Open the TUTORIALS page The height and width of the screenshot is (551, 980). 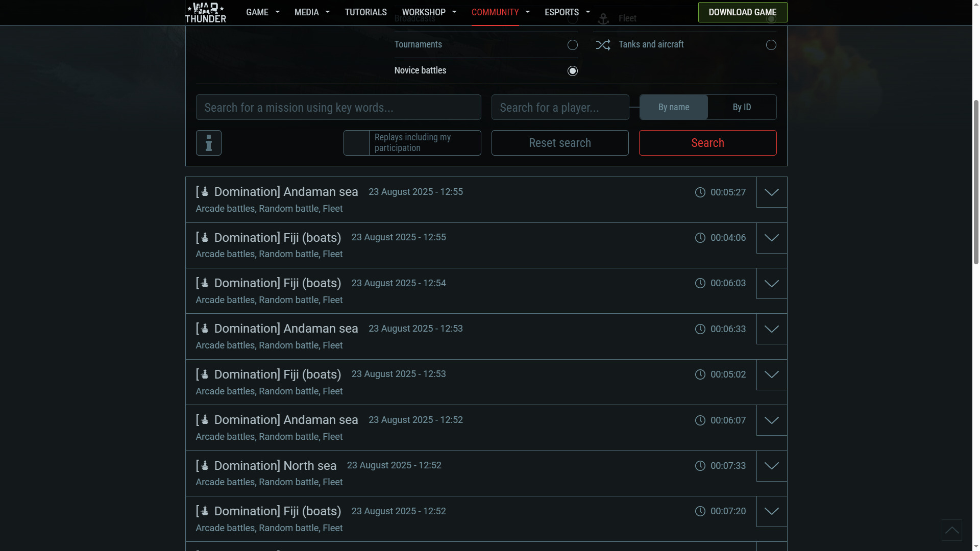365,12
